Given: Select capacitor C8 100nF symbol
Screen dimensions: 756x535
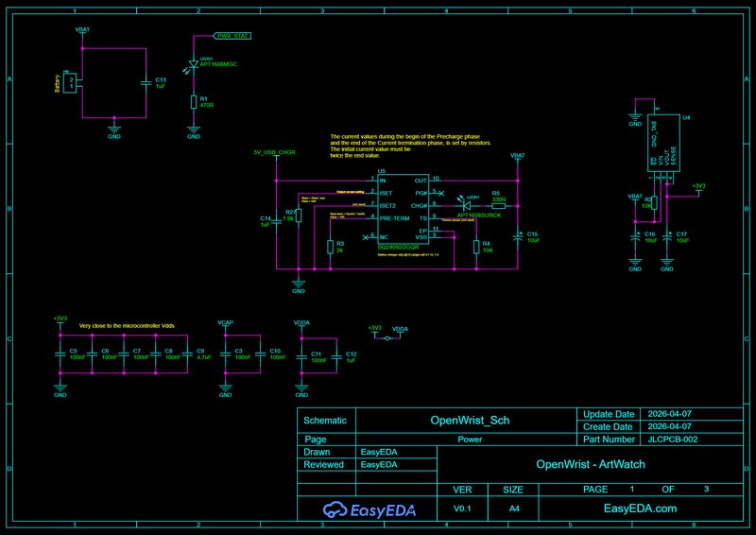Looking at the screenshot, I should pyautogui.click(x=156, y=354).
